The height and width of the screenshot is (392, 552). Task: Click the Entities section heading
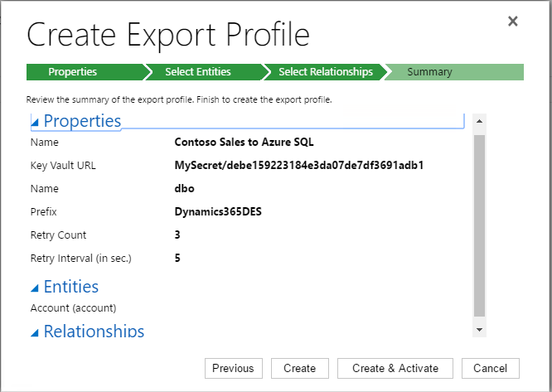tap(70, 287)
